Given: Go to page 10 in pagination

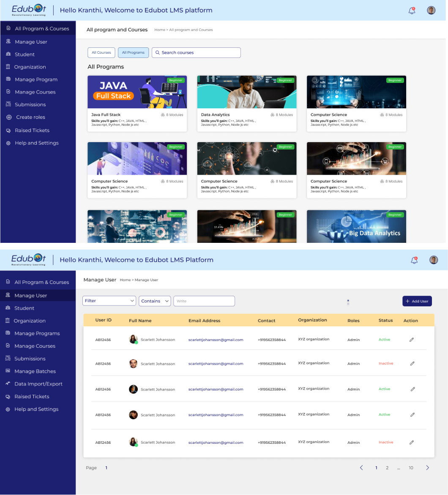Looking at the screenshot, I should tap(411, 467).
